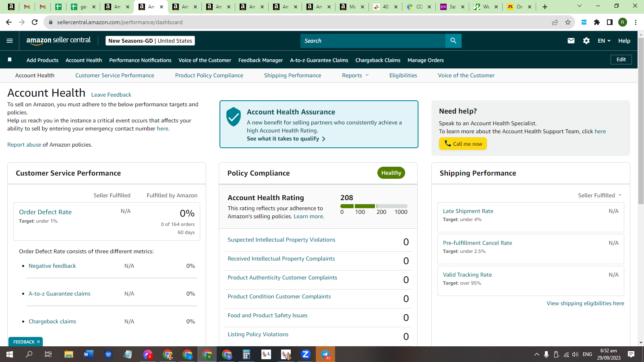Open the browser extensions puzzle icon
The height and width of the screenshot is (362, 644).
[x=597, y=22]
